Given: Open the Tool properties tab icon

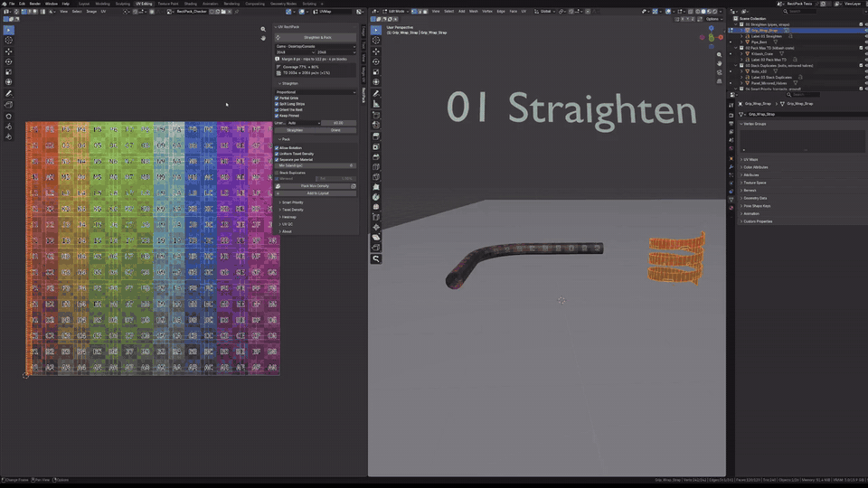Looking at the screenshot, I should point(731,105).
